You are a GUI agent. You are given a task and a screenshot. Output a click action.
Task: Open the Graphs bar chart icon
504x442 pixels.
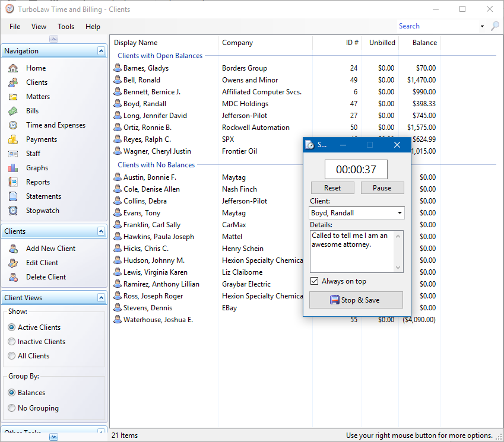13,168
